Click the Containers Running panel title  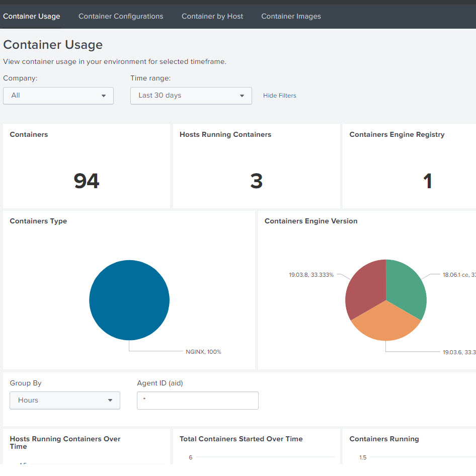384,439
